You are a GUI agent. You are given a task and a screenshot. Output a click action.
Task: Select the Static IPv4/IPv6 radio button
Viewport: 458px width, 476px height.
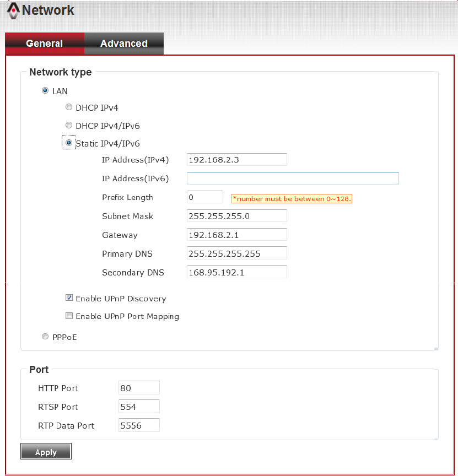click(x=69, y=143)
